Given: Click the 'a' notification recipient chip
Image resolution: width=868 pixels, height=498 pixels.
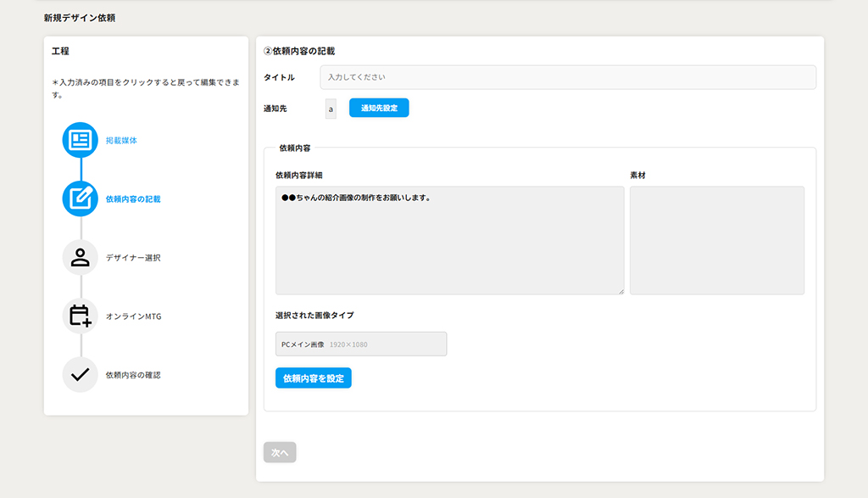Looking at the screenshot, I should pos(331,109).
